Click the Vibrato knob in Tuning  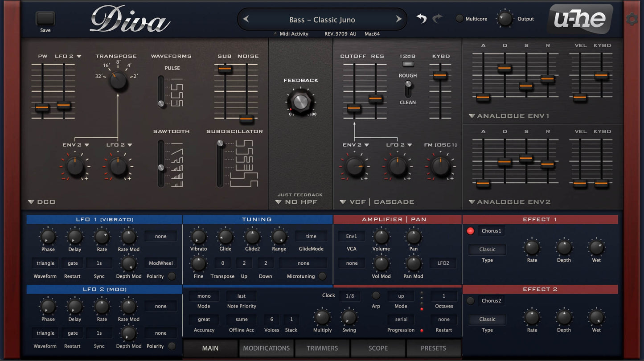click(199, 236)
